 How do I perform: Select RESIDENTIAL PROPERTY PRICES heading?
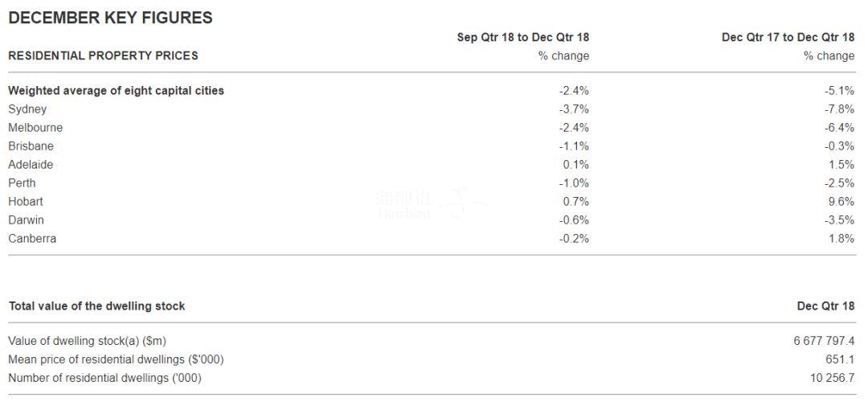(103, 55)
